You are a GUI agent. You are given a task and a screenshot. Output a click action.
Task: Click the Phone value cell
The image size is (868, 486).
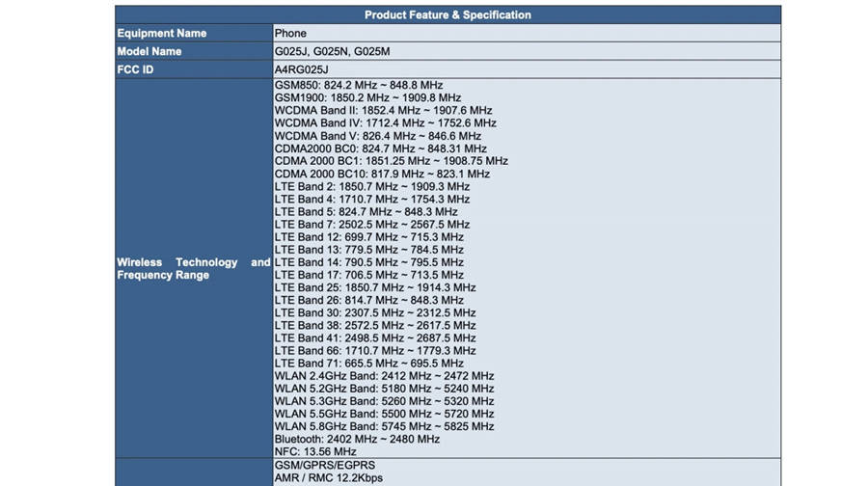[x=290, y=33]
